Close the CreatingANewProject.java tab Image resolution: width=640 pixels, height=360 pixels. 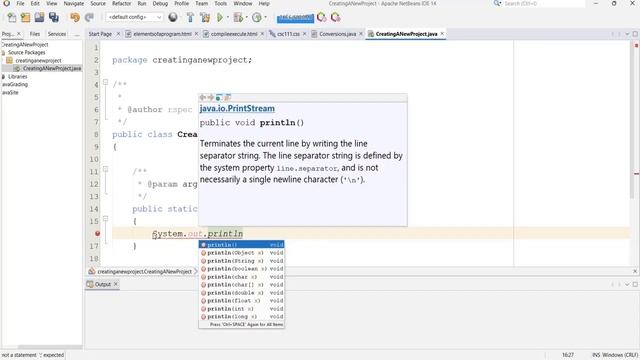(x=442, y=34)
